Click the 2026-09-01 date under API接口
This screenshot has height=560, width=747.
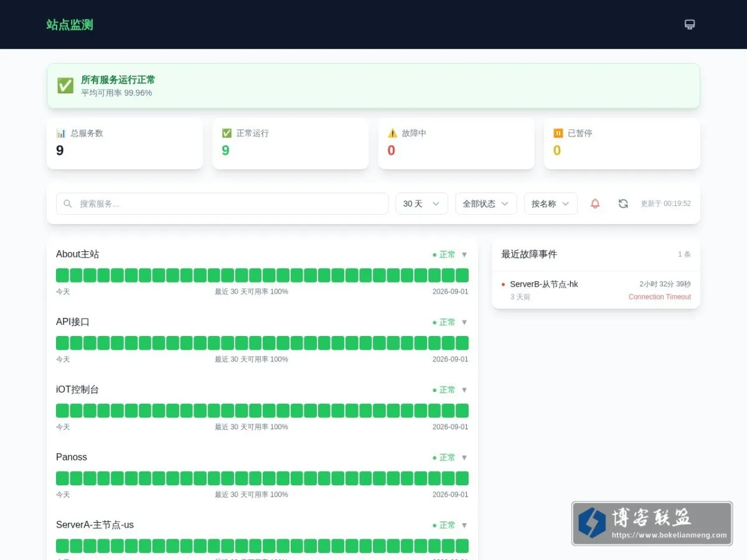coord(451,359)
